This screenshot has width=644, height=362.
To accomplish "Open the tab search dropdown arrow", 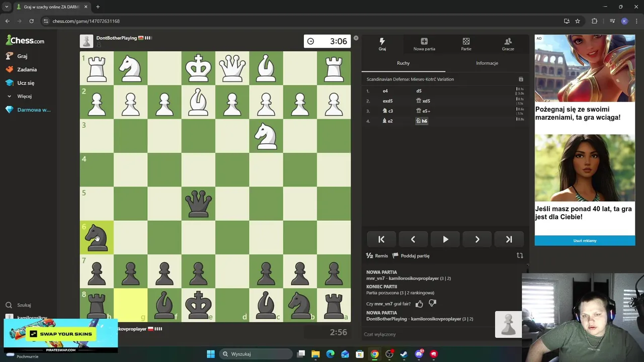I will point(7,7).
